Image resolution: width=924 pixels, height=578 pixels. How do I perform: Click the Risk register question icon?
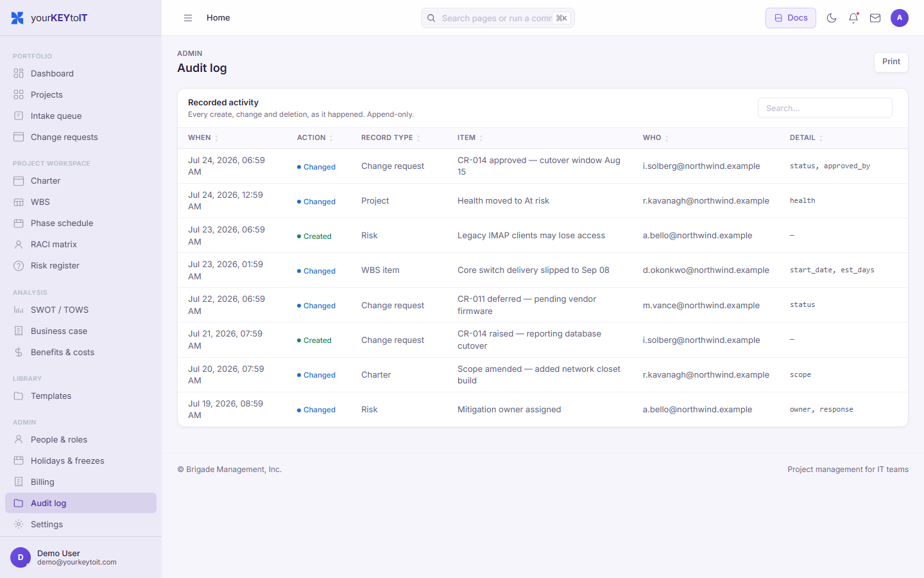(x=19, y=265)
